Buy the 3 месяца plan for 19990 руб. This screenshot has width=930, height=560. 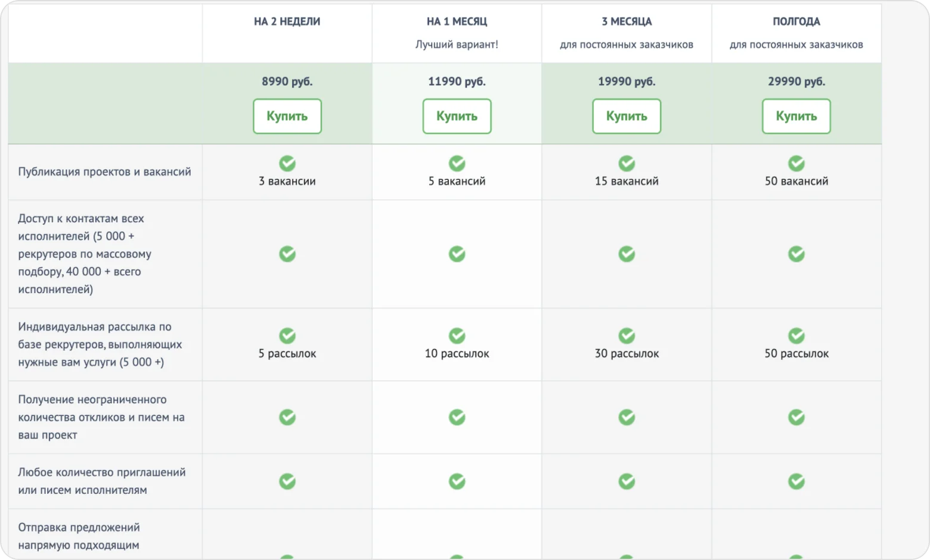tap(626, 116)
